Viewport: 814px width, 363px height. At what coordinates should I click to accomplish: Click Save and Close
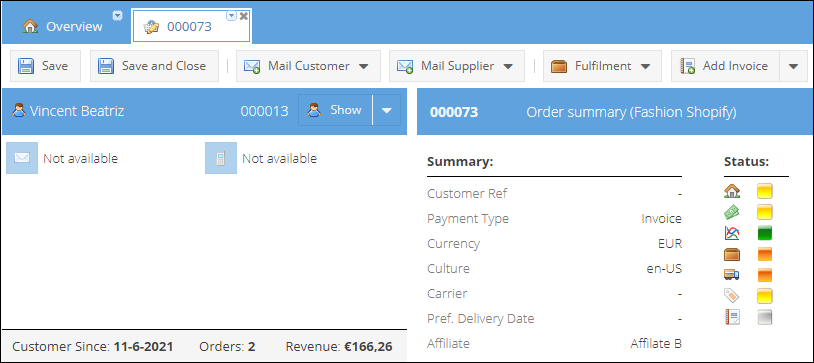tap(154, 66)
